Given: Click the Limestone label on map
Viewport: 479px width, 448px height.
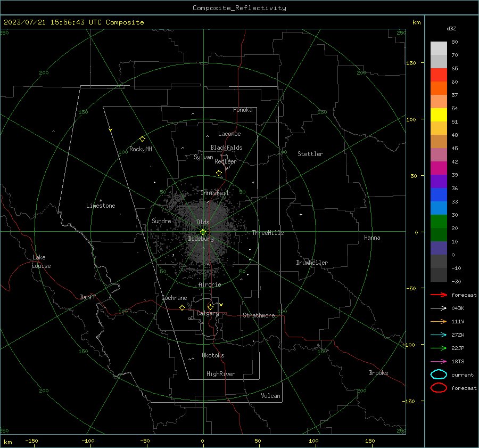Looking at the screenshot, I should coord(101,206).
